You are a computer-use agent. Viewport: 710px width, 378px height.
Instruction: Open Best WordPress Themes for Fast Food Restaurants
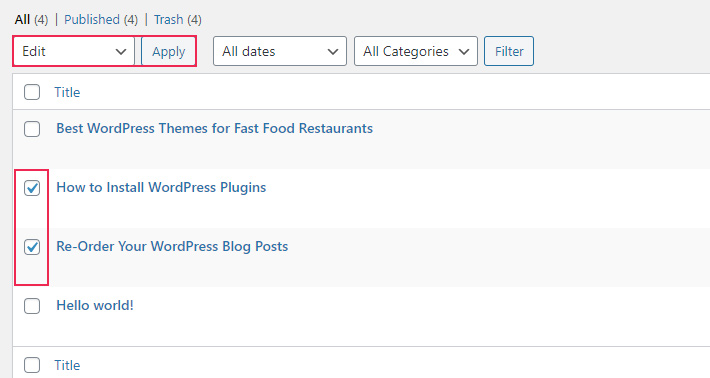(x=215, y=128)
